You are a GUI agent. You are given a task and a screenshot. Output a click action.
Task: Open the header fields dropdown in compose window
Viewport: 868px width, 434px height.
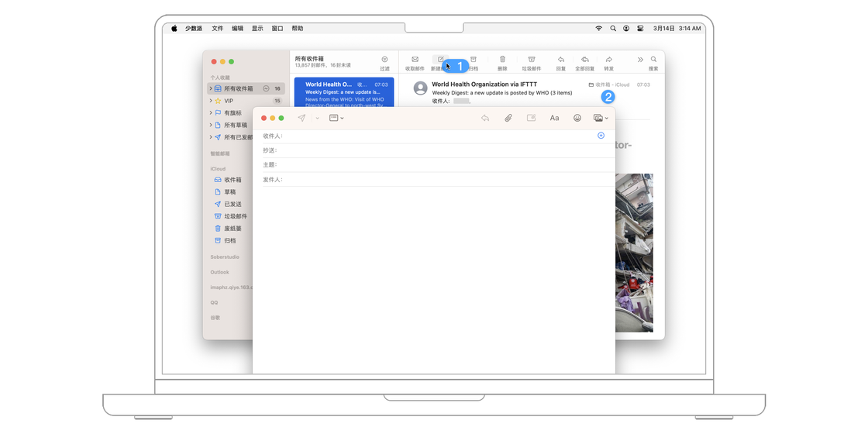click(x=336, y=118)
